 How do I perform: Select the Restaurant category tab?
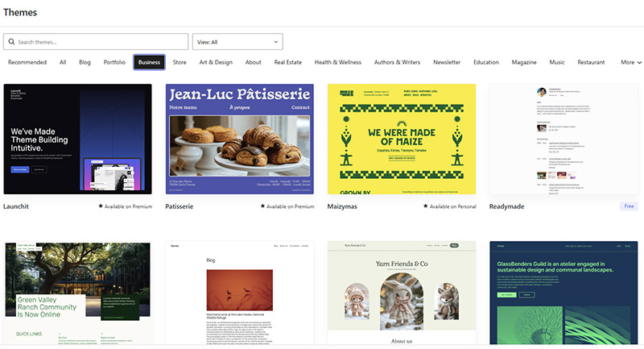click(x=591, y=62)
